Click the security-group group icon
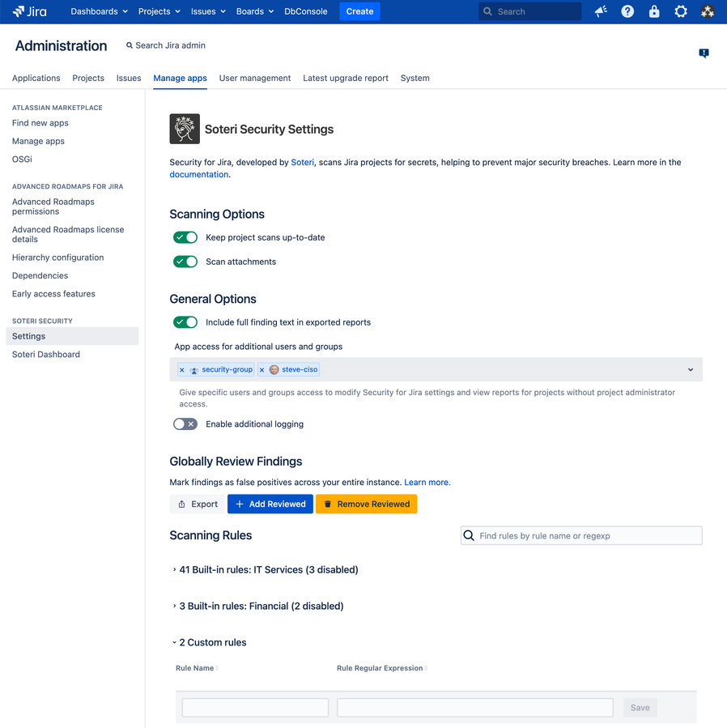The image size is (727, 728). pos(194,370)
